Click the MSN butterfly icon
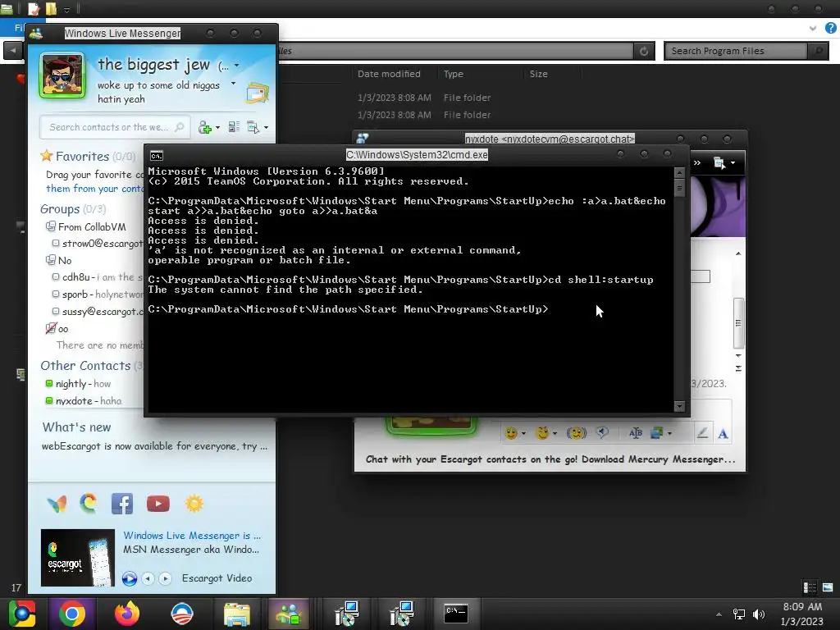This screenshot has width=840, height=630. [x=57, y=504]
